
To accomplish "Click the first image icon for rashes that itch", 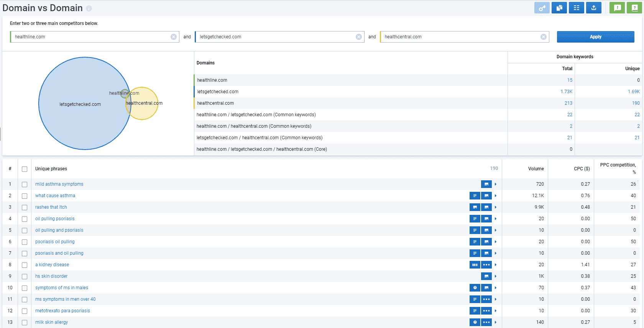I will point(475,207).
